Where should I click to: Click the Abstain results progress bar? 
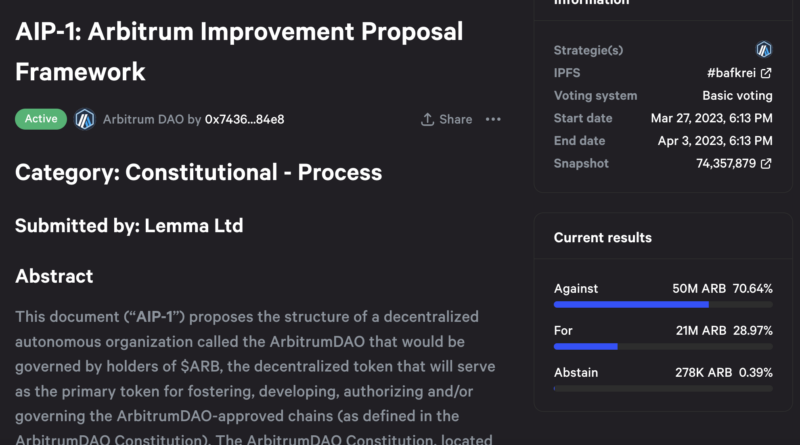pyautogui.click(x=663, y=388)
